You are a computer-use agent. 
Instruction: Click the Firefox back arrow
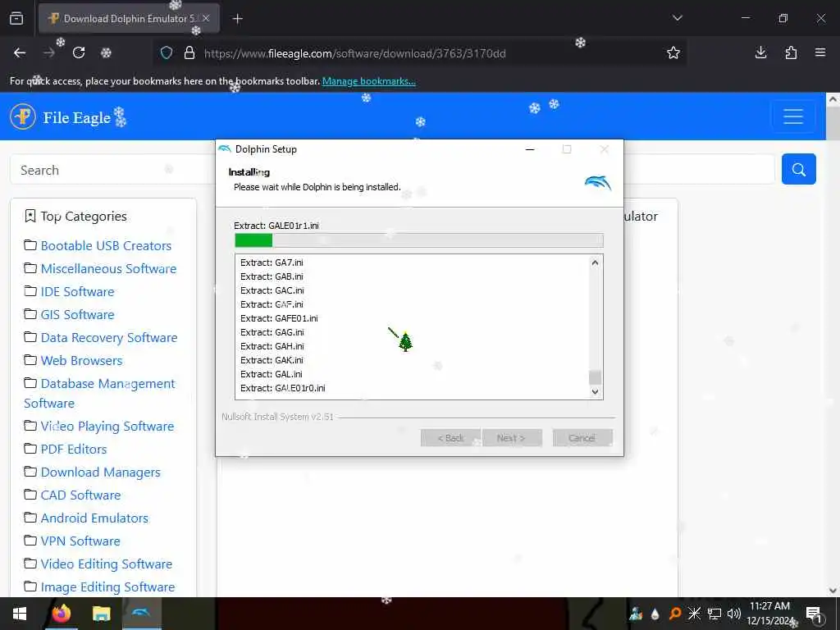[20, 52]
